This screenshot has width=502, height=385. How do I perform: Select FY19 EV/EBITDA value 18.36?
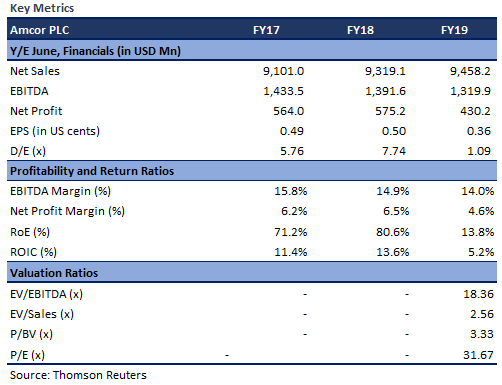pyautogui.click(x=478, y=294)
